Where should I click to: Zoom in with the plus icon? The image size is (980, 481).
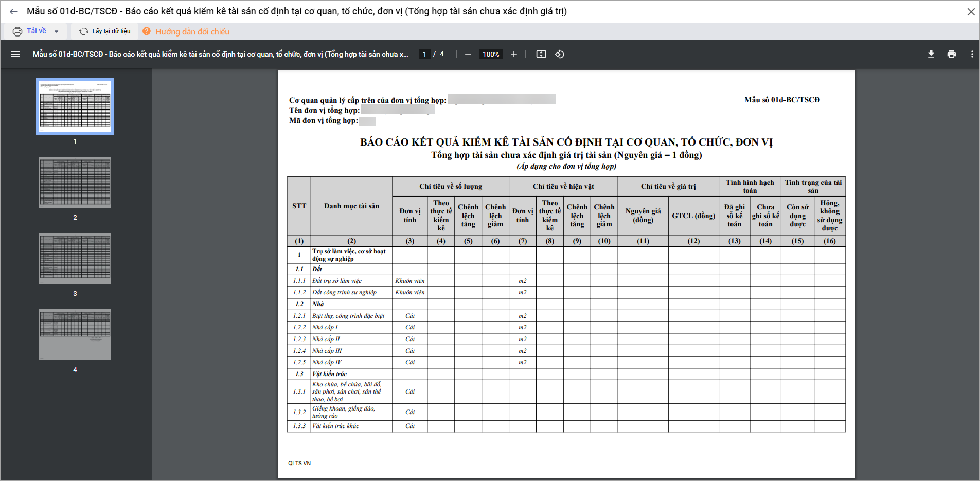click(x=513, y=54)
